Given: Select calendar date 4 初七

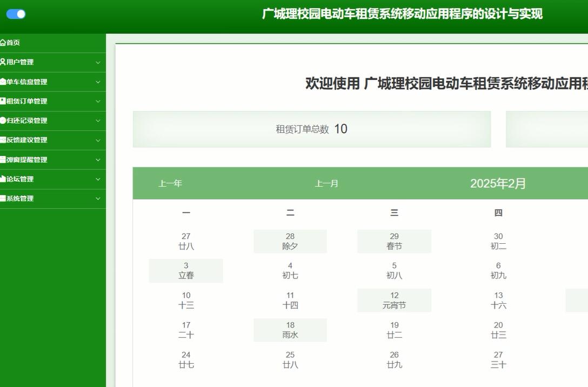Looking at the screenshot, I should pyautogui.click(x=290, y=270).
